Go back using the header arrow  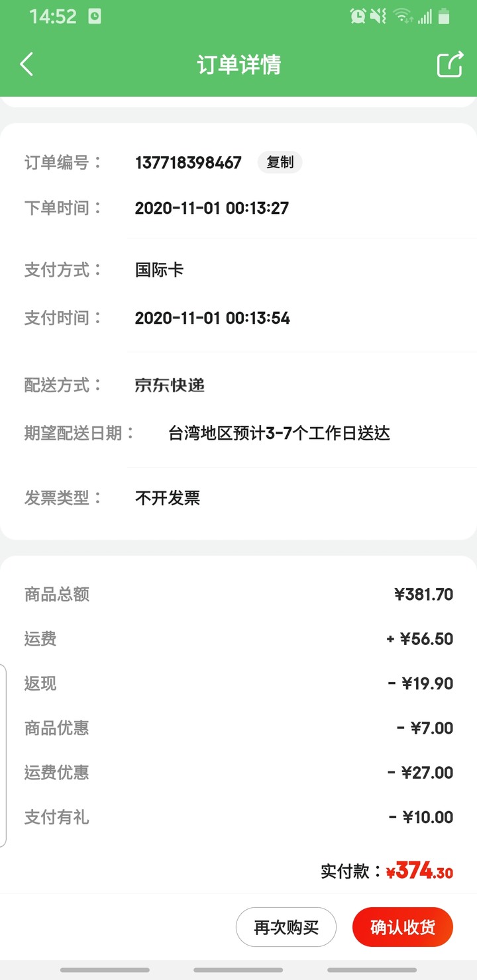[26, 64]
